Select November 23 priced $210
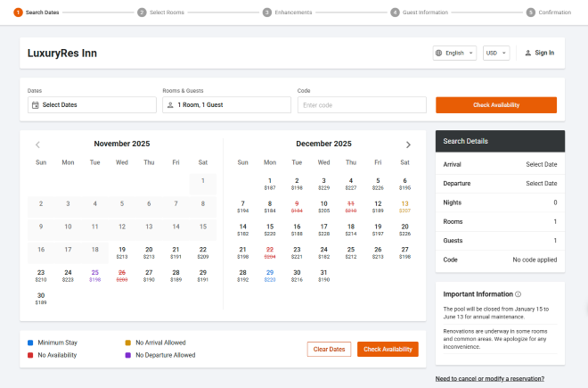The height and width of the screenshot is (388, 588). [x=41, y=276]
